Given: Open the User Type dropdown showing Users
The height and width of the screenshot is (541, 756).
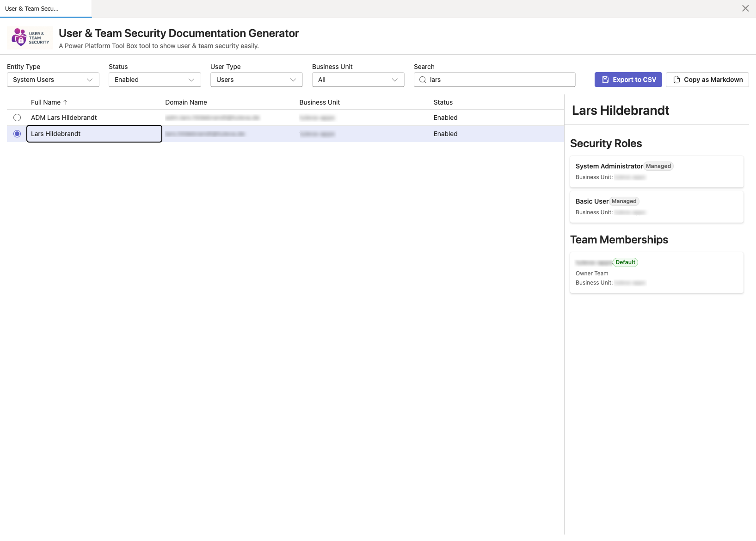Looking at the screenshot, I should point(256,80).
